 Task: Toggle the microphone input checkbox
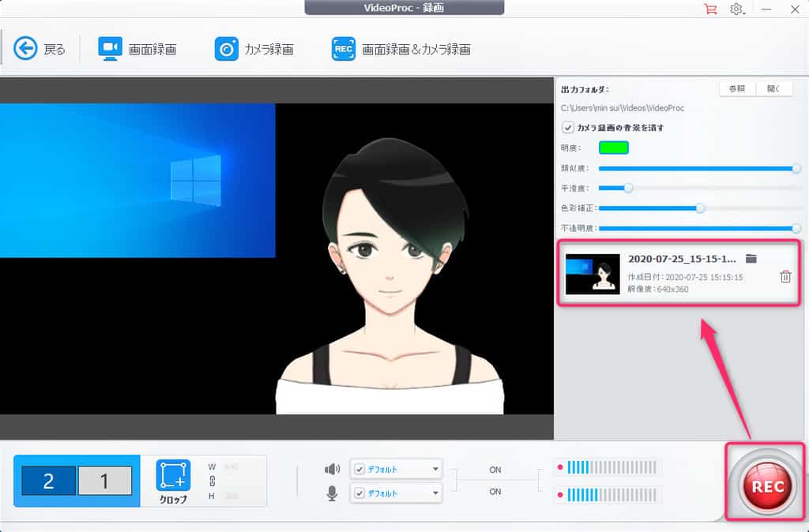click(359, 493)
